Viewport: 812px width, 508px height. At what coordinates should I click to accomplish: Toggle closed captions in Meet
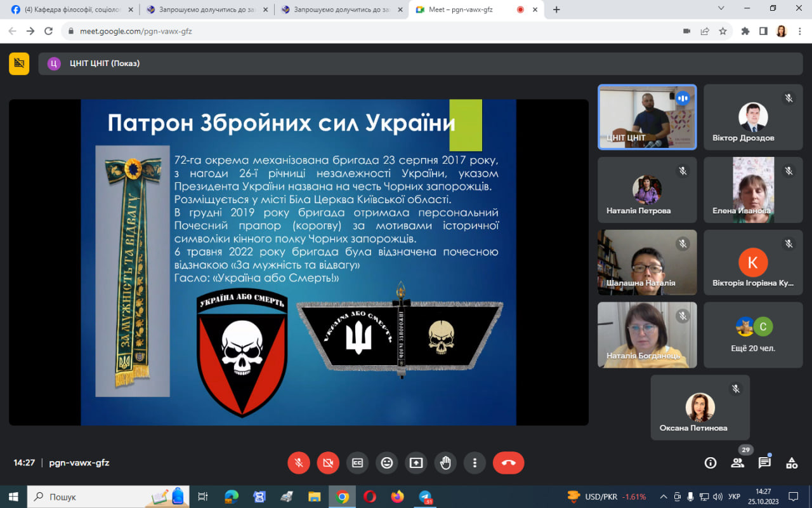click(357, 463)
